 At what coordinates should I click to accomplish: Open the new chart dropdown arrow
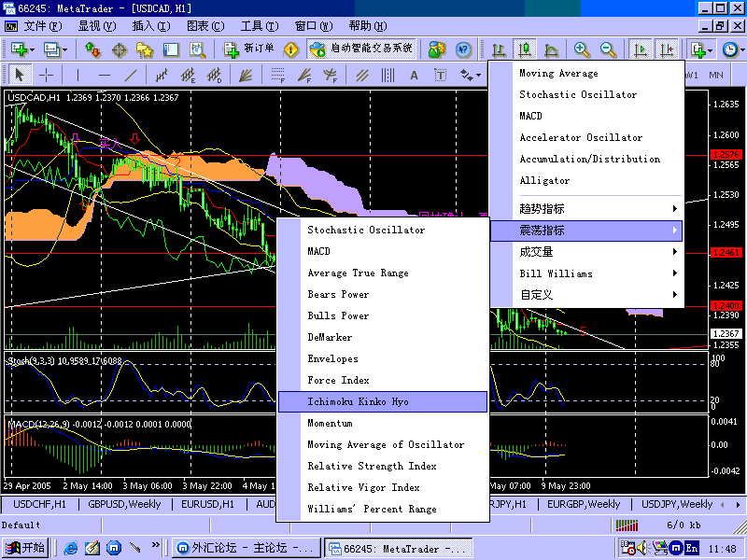point(31,49)
